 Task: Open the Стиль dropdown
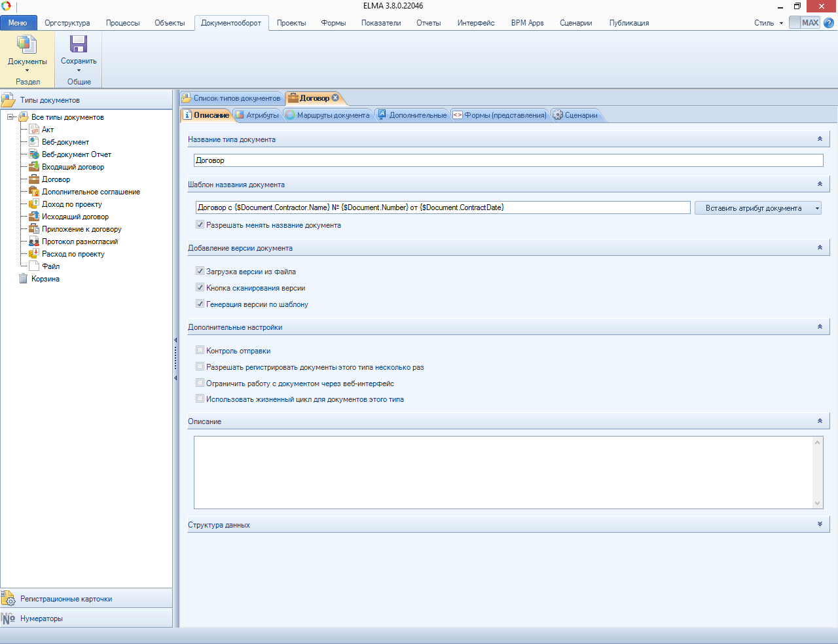(x=768, y=23)
